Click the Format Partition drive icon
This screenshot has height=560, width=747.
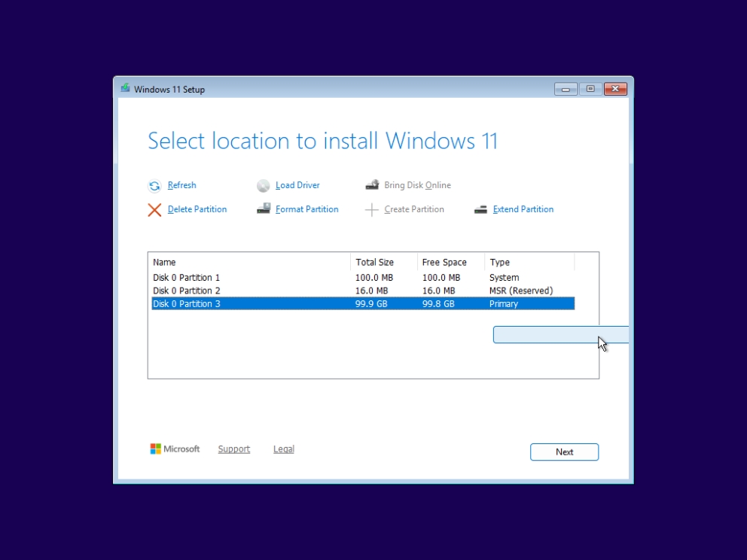tap(264, 208)
